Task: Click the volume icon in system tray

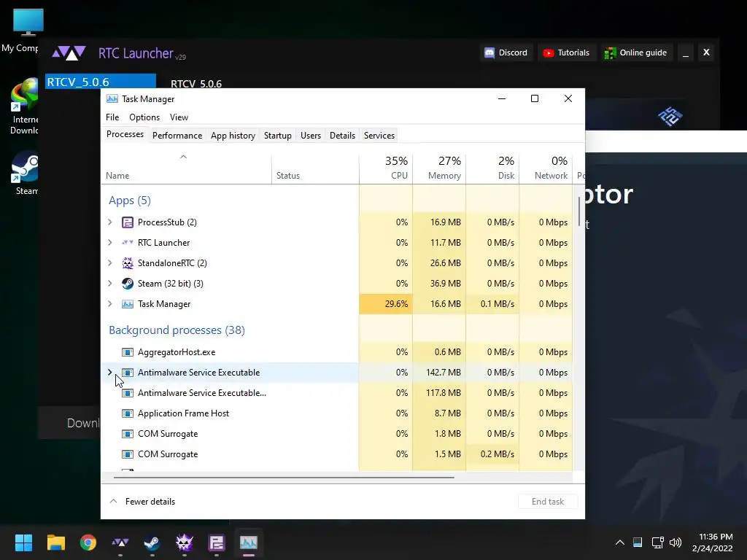Action: click(676, 542)
